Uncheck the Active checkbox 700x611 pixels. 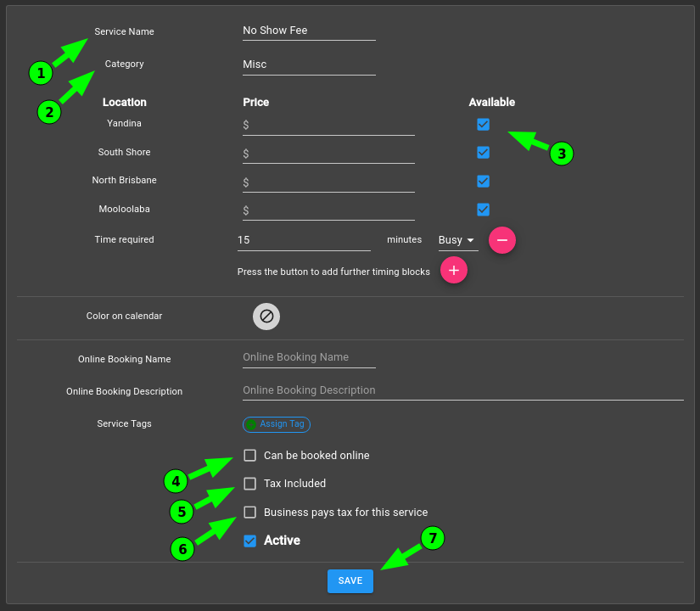(x=250, y=541)
